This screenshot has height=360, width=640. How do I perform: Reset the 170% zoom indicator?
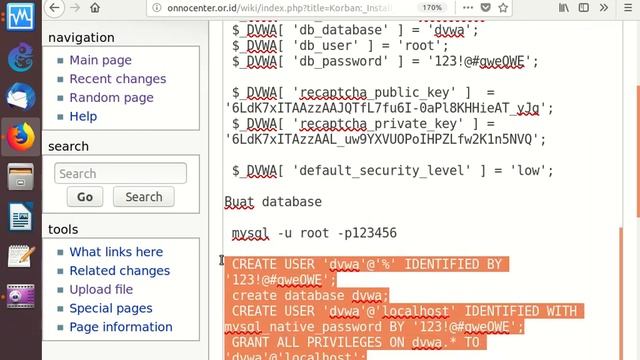click(x=432, y=8)
